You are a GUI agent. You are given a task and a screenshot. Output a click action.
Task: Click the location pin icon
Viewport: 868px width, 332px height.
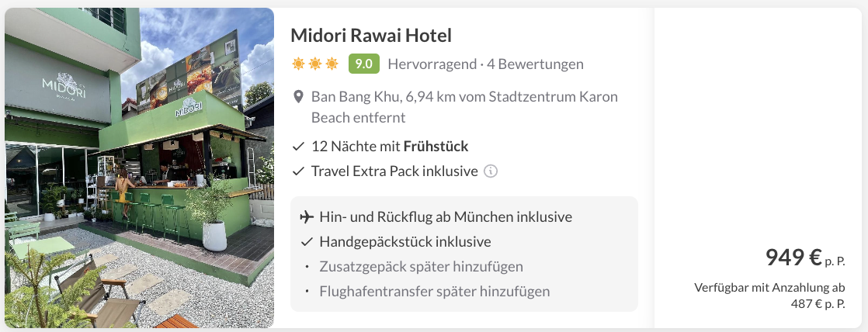(x=297, y=98)
